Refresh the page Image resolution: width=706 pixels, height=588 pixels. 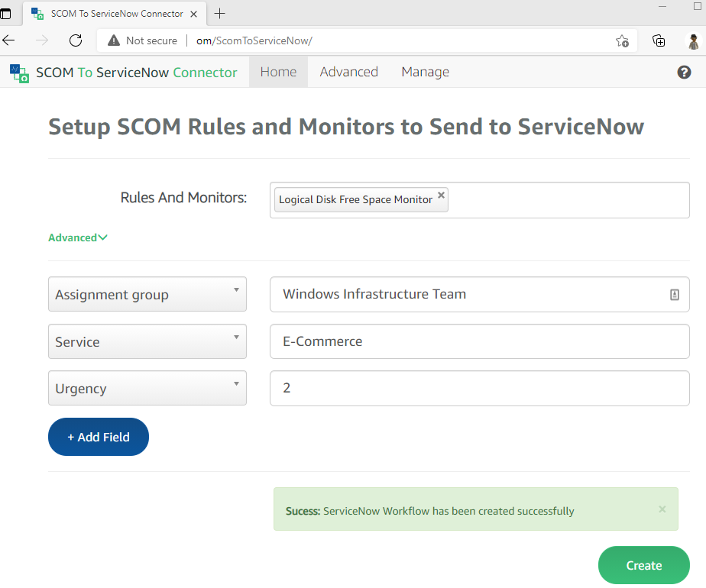[x=76, y=40]
